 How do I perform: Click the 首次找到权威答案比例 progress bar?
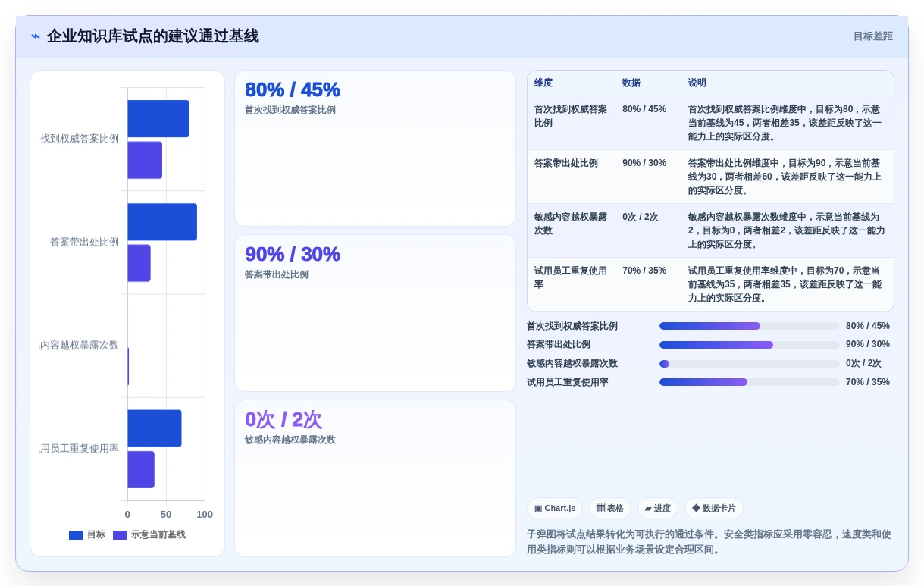(749, 326)
